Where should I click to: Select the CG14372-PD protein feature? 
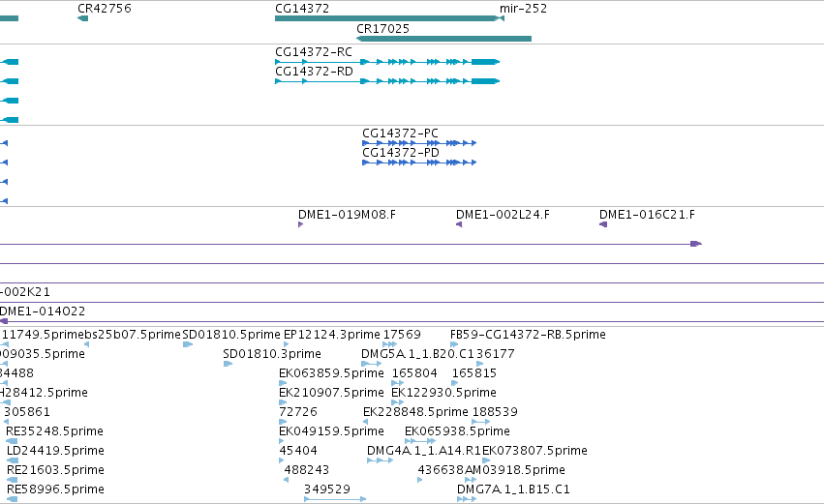point(419,163)
